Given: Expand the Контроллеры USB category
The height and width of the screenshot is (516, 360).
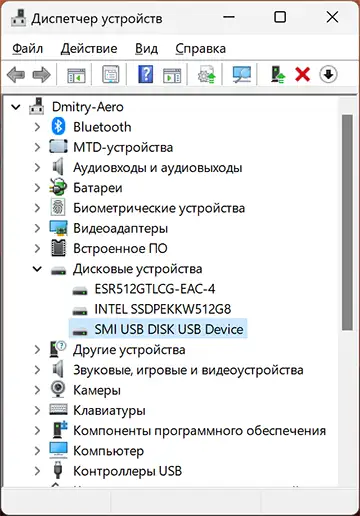Looking at the screenshot, I should (x=37, y=471).
